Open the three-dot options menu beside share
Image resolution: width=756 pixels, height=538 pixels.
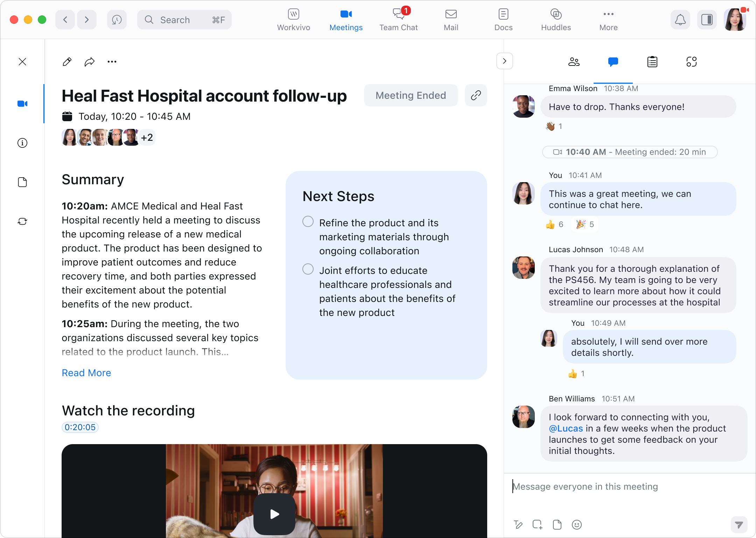(x=112, y=62)
